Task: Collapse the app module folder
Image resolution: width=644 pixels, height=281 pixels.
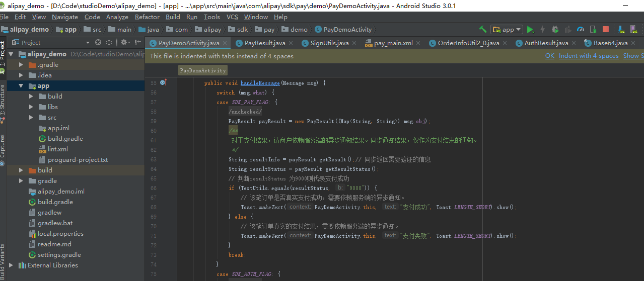Action: (x=21, y=86)
